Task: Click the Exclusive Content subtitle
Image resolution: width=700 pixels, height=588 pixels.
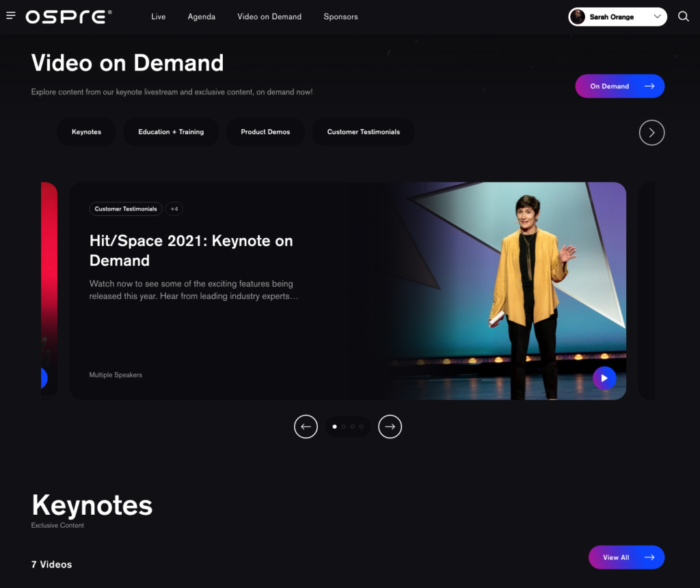Action: click(x=57, y=526)
